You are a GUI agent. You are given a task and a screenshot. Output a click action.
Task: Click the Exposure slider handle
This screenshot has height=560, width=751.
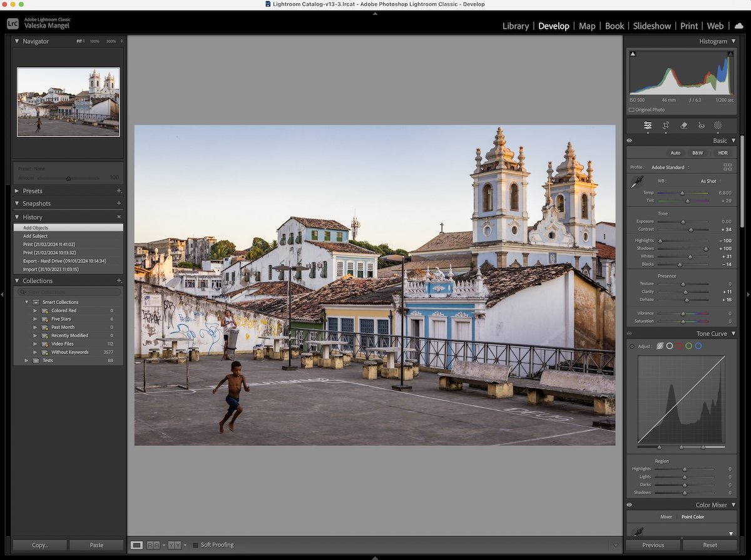click(683, 221)
